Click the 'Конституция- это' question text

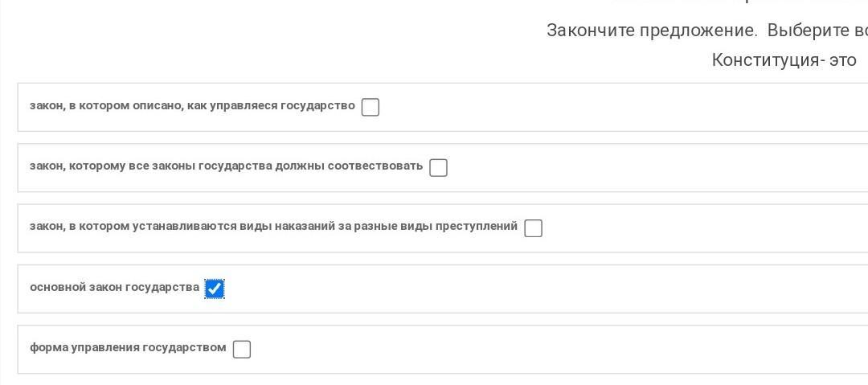[784, 59]
